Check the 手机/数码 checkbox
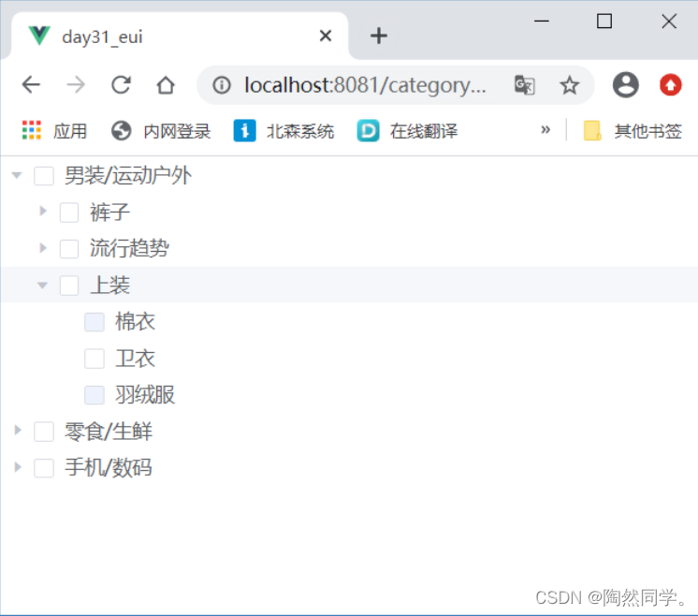This screenshot has height=616, width=698. 44,468
